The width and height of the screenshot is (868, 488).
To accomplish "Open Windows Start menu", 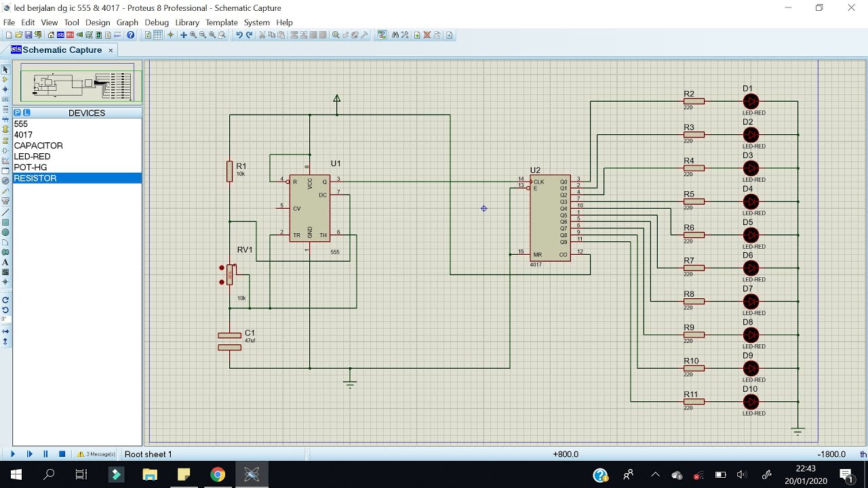I will [16, 474].
